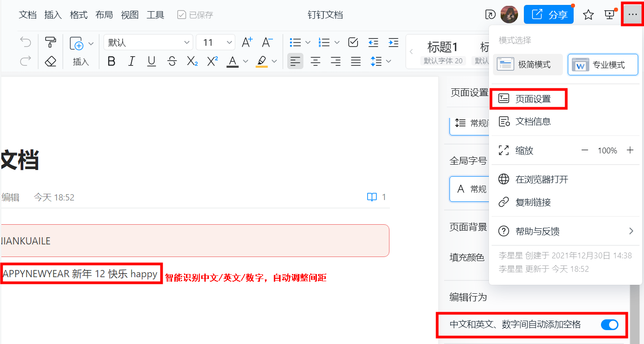
Task: Open the font family dropdown
Action: pyautogui.click(x=148, y=42)
